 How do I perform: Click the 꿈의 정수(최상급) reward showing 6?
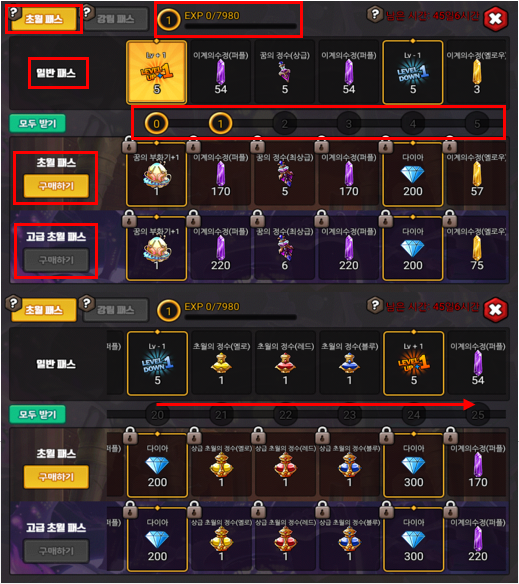[x=285, y=248]
